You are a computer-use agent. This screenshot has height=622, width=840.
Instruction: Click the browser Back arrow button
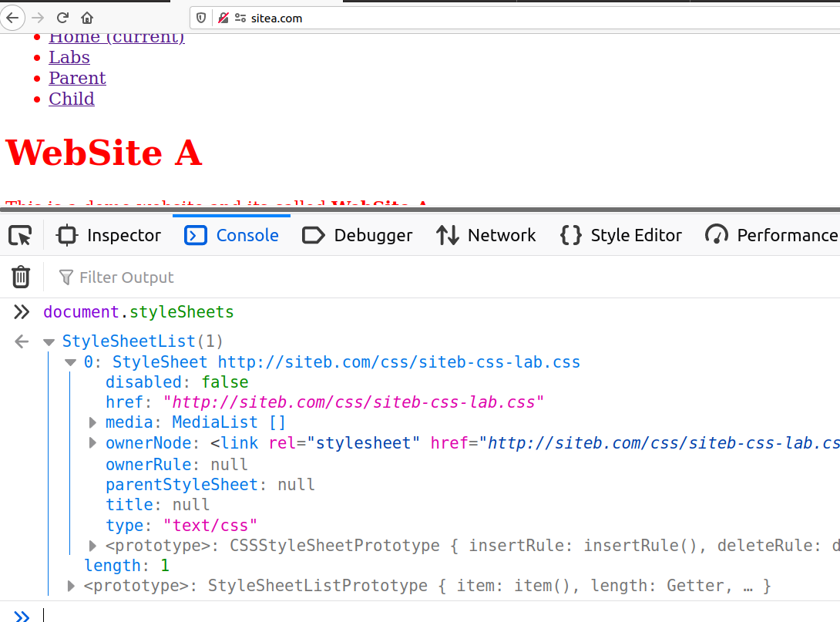tap(12, 18)
